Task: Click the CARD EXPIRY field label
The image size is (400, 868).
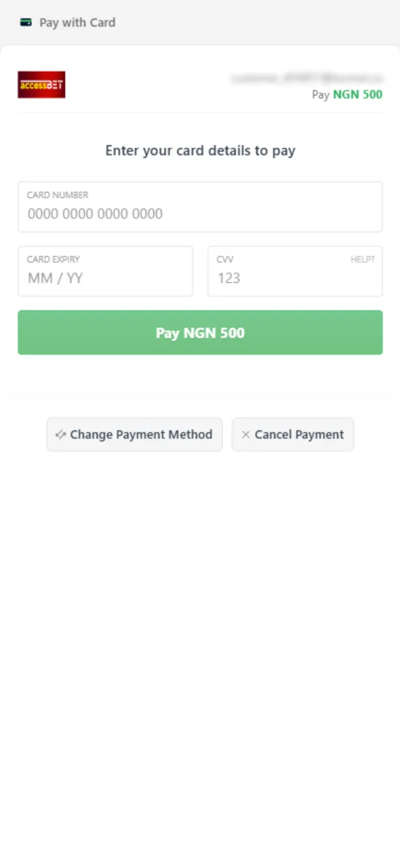Action: click(54, 259)
